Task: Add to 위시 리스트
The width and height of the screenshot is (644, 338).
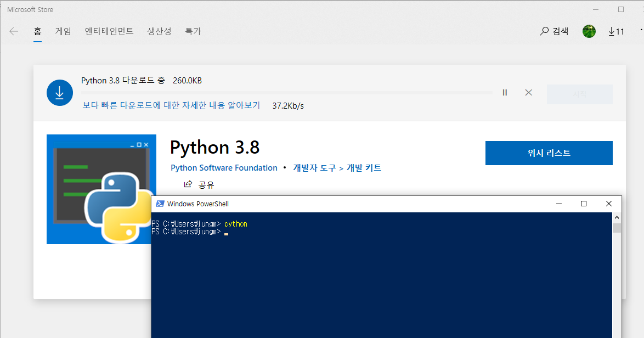Action: coord(549,153)
